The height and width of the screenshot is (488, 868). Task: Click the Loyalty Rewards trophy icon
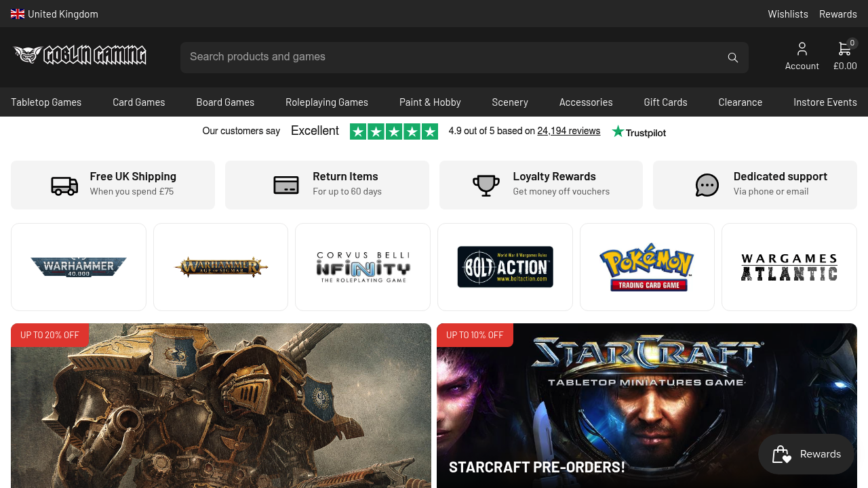click(486, 185)
